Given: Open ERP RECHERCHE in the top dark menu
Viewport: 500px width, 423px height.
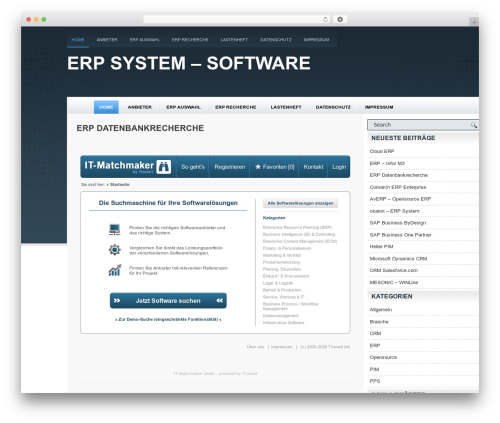Looking at the screenshot, I should pos(190,40).
